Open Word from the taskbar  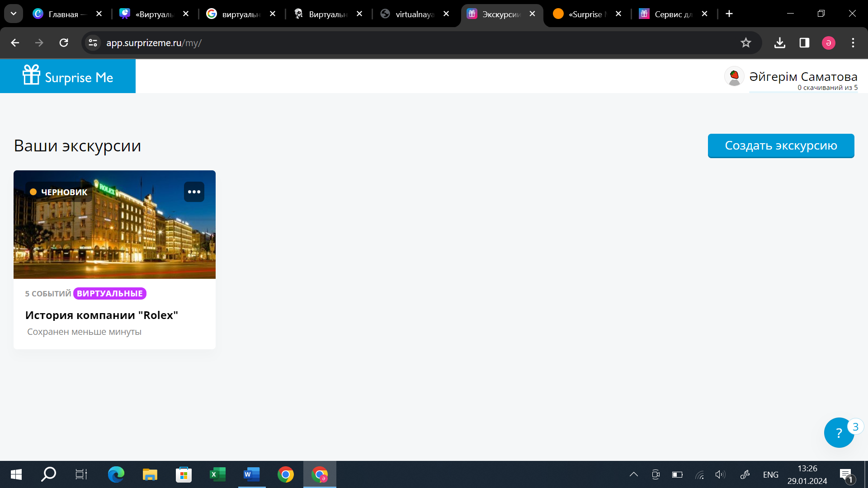[252, 474]
